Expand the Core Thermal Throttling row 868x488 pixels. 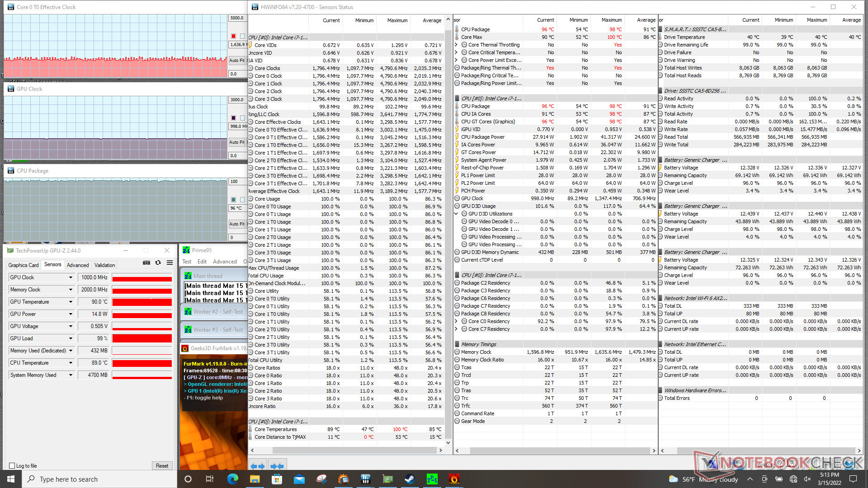pos(456,45)
